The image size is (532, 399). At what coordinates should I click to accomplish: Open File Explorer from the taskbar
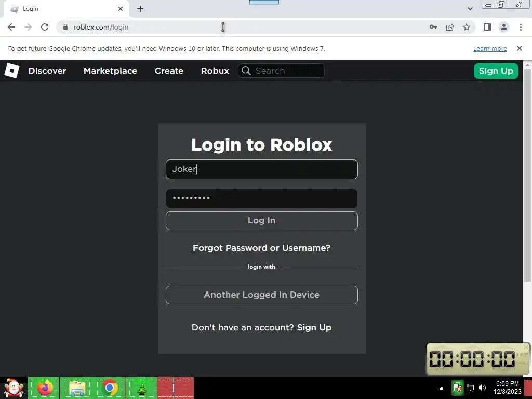(x=77, y=388)
